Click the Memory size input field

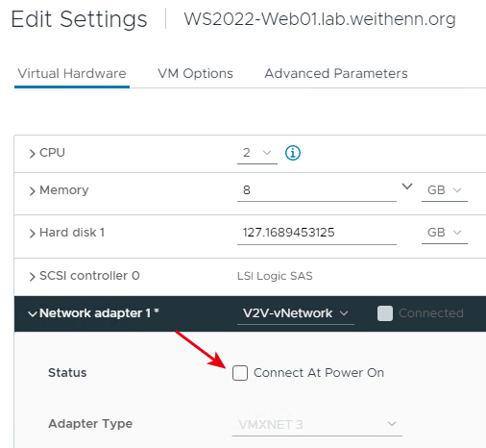[x=317, y=190]
